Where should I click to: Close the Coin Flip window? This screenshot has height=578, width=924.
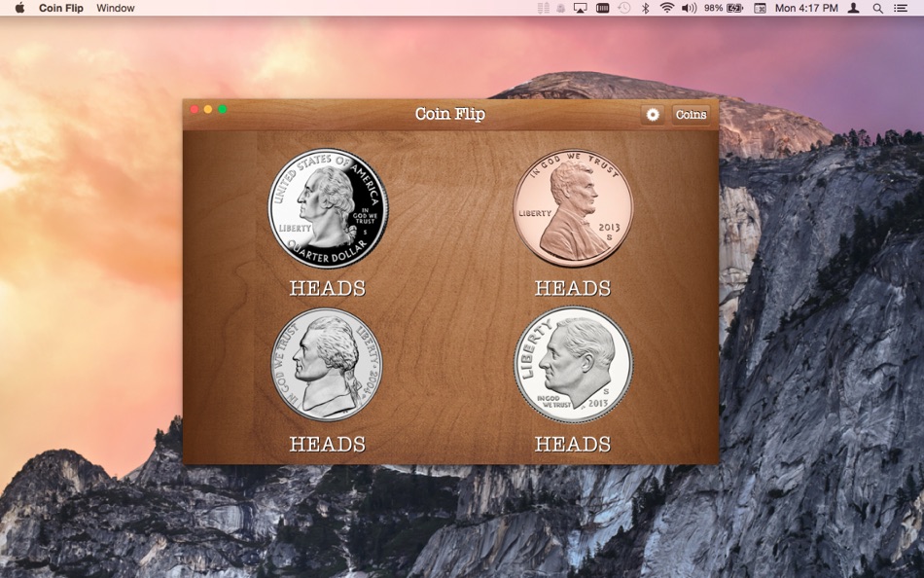[x=194, y=109]
